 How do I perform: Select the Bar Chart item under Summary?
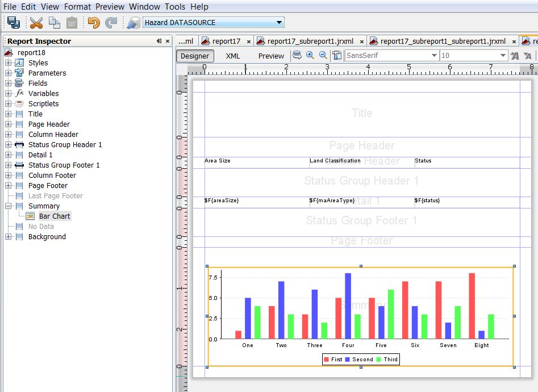[55, 216]
